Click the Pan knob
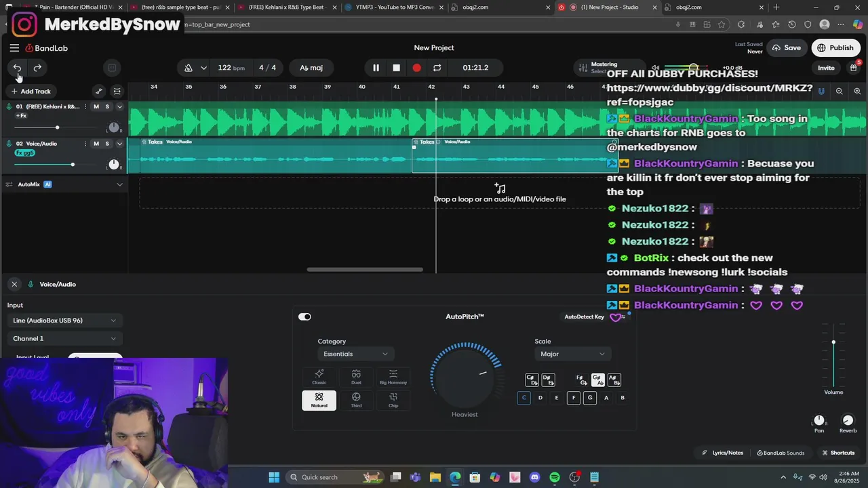Viewport: 868px width, 488px height. pos(819,420)
